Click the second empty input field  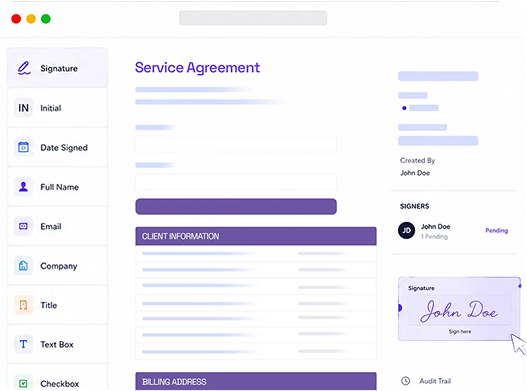[236, 182]
